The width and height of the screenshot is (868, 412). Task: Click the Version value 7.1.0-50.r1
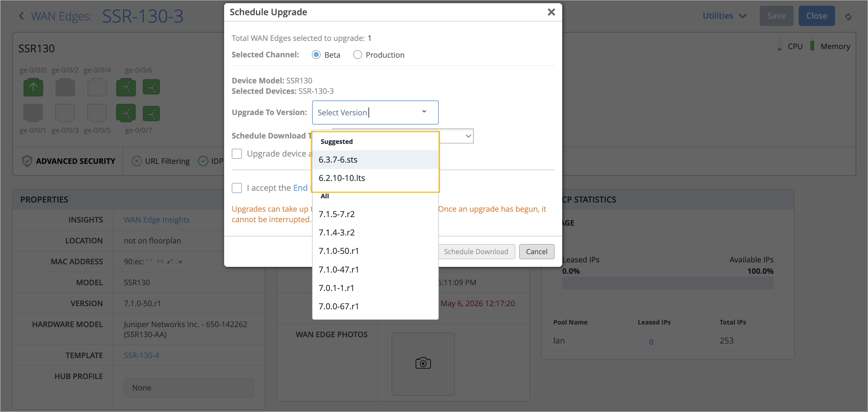tap(142, 303)
